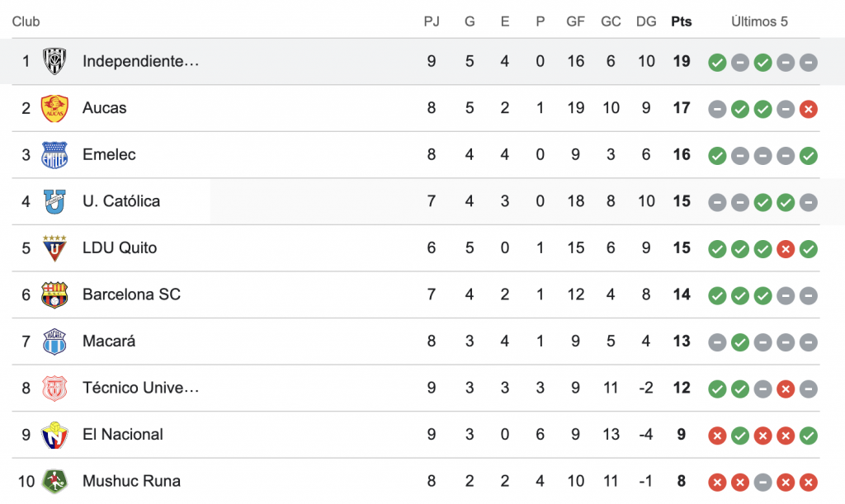Viewport: 845px width, 504px height.
Task: Click the Independiente club crest icon
Action: coord(54,62)
